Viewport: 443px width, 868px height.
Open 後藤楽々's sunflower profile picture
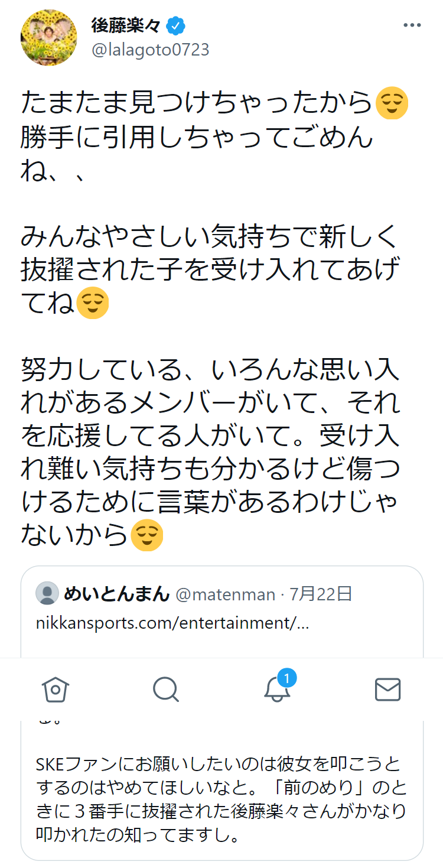50,37
